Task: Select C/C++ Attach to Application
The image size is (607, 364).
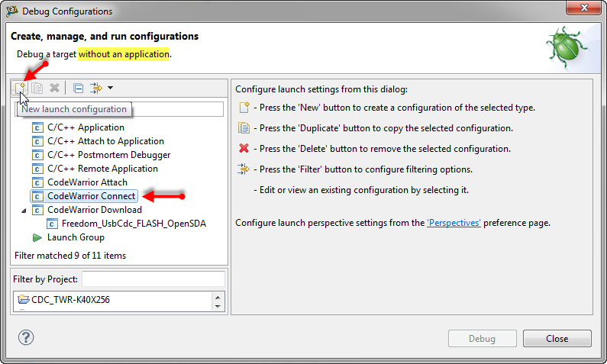Action: coord(105,141)
